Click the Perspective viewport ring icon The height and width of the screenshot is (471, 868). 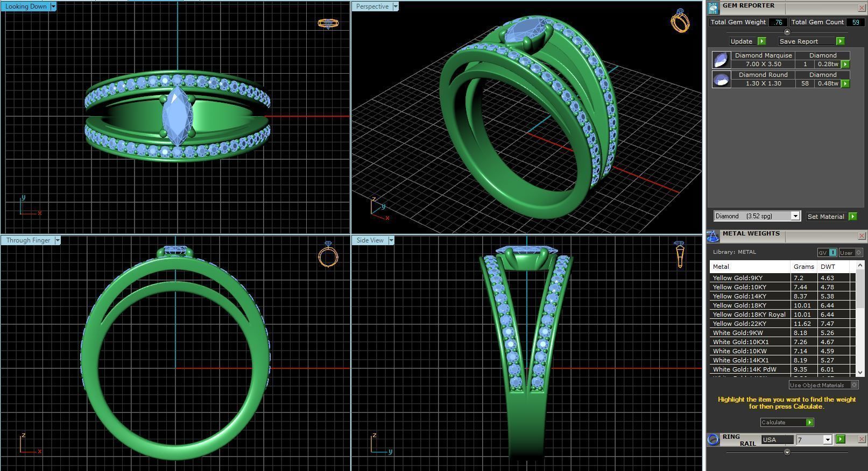(680, 20)
